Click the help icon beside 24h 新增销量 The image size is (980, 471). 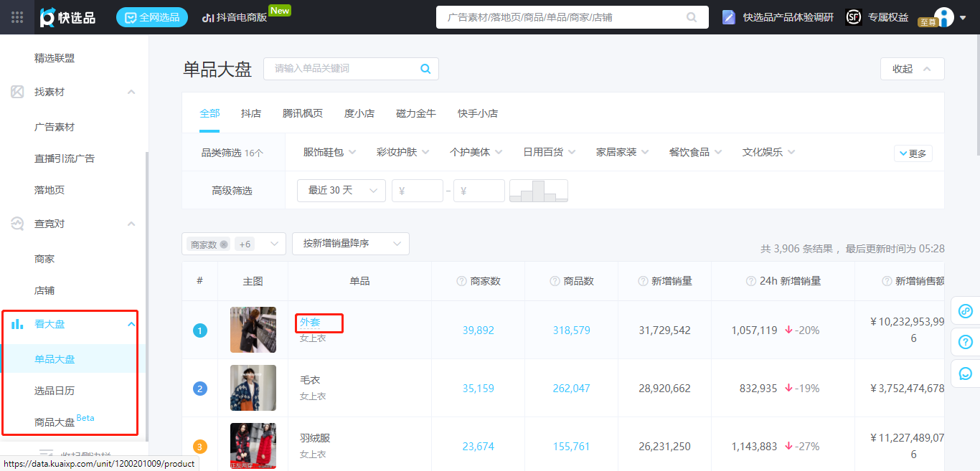751,281
